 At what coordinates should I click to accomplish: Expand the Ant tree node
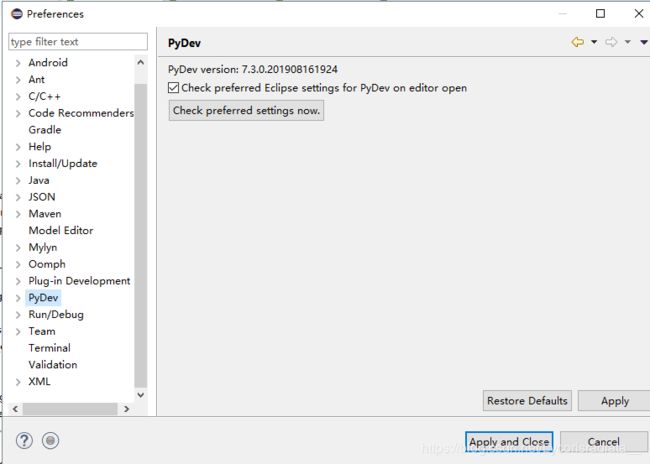point(18,80)
